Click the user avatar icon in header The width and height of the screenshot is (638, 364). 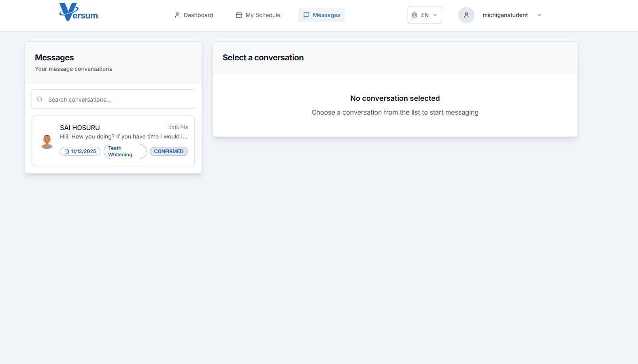[x=466, y=15]
